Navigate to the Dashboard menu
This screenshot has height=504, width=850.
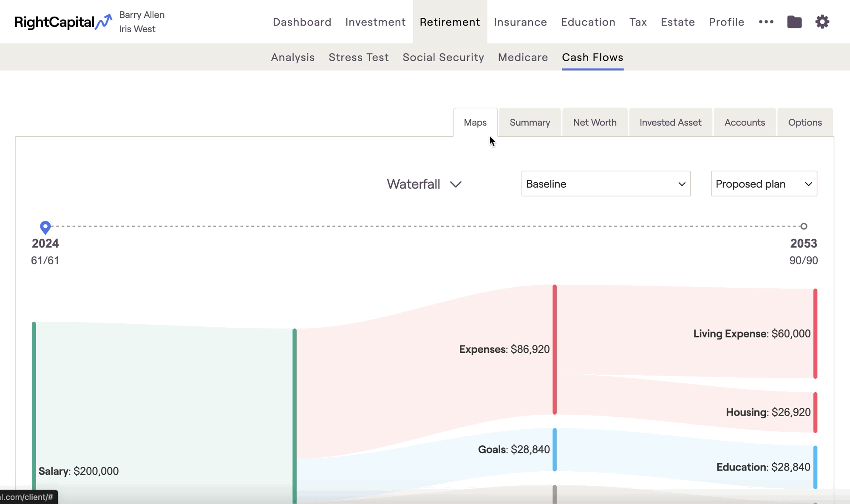click(x=302, y=22)
